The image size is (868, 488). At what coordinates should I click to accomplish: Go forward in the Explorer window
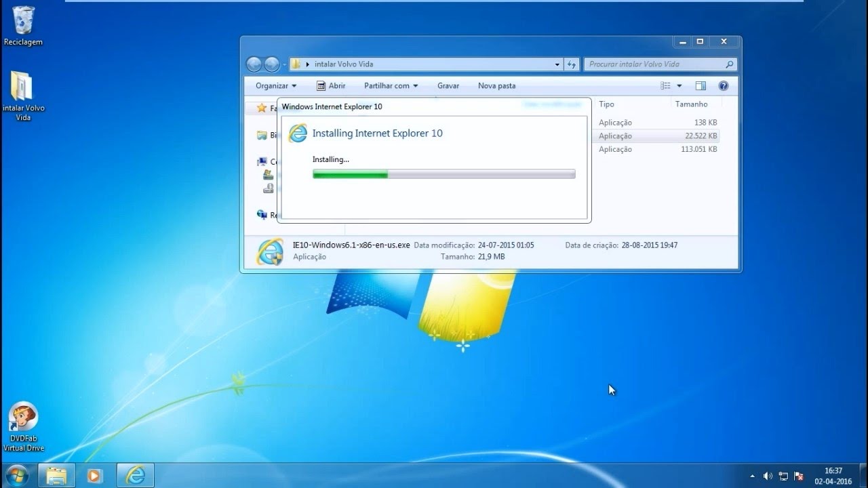(271, 64)
